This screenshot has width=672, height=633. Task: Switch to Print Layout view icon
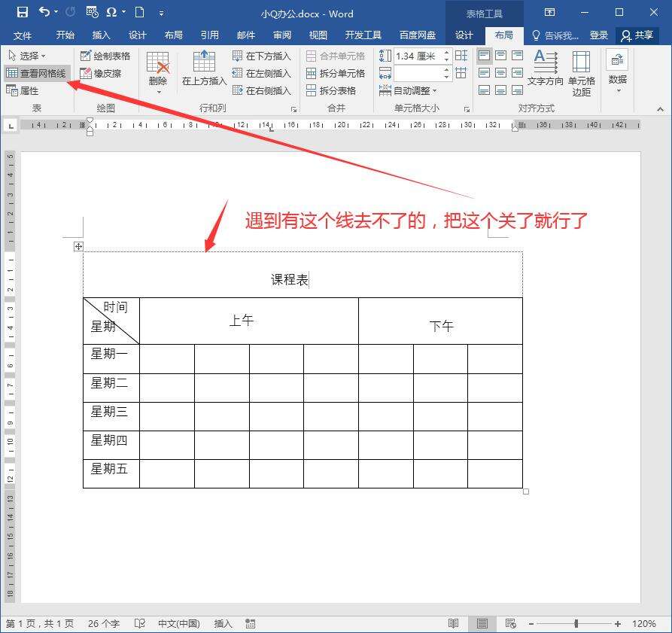[482, 623]
